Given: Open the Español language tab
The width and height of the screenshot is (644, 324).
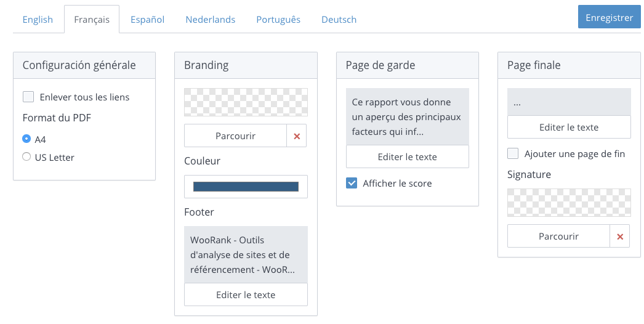Looking at the screenshot, I should click(x=147, y=20).
